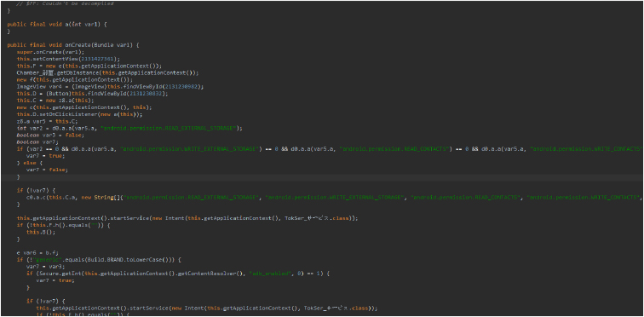This screenshot has height=317, width=644.
Task: Click the "e var6 = b.f" line
Action: 37,253
